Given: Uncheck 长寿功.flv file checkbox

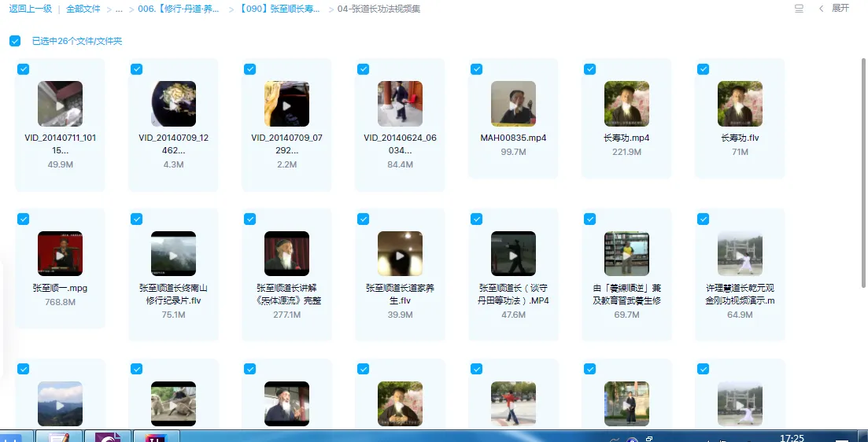Looking at the screenshot, I should coord(703,69).
